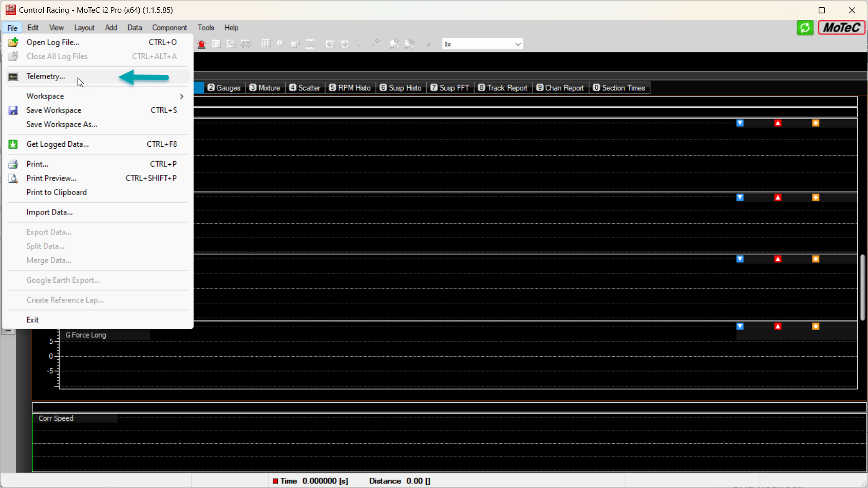Switch to the Mixture worksheet tab
This screenshot has height=488, width=868.
tap(265, 88)
